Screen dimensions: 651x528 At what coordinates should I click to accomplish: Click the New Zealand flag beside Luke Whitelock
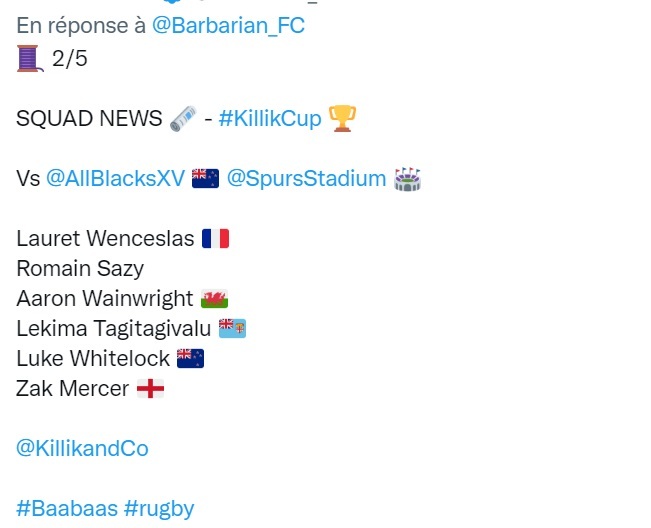(190, 358)
